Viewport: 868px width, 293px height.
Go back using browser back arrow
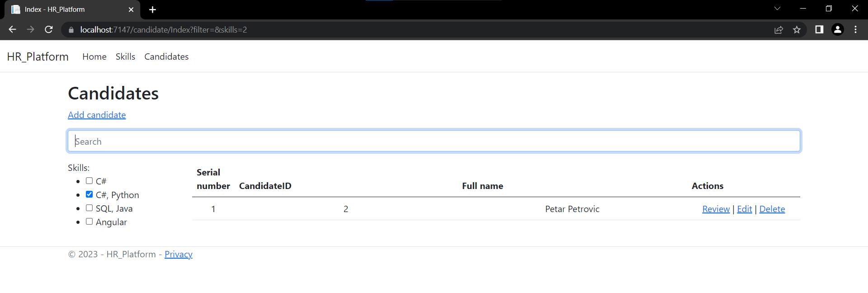coord(12,29)
